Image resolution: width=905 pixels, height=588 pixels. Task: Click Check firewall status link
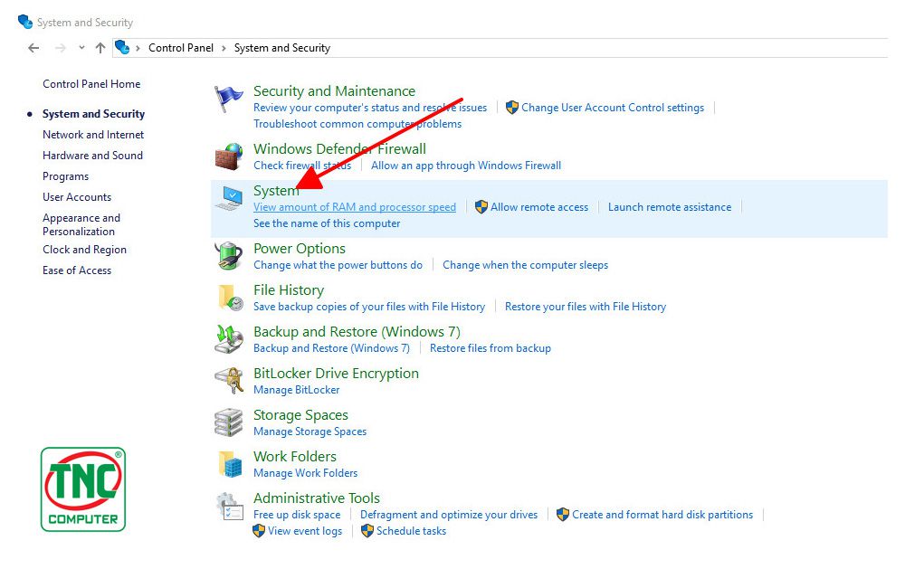click(302, 166)
